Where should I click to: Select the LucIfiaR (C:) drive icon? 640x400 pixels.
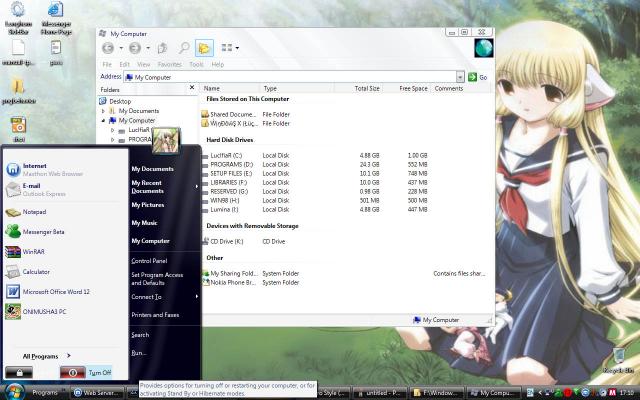(205, 156)
